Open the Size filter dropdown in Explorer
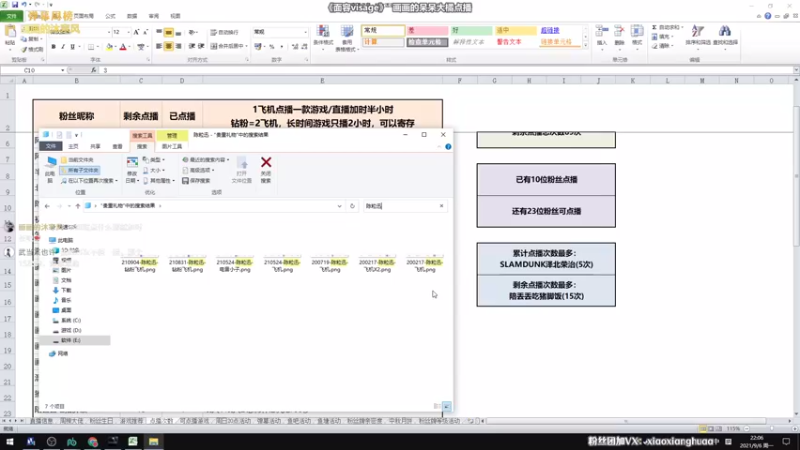Screen dimensions: 800x450 (154, 170)
